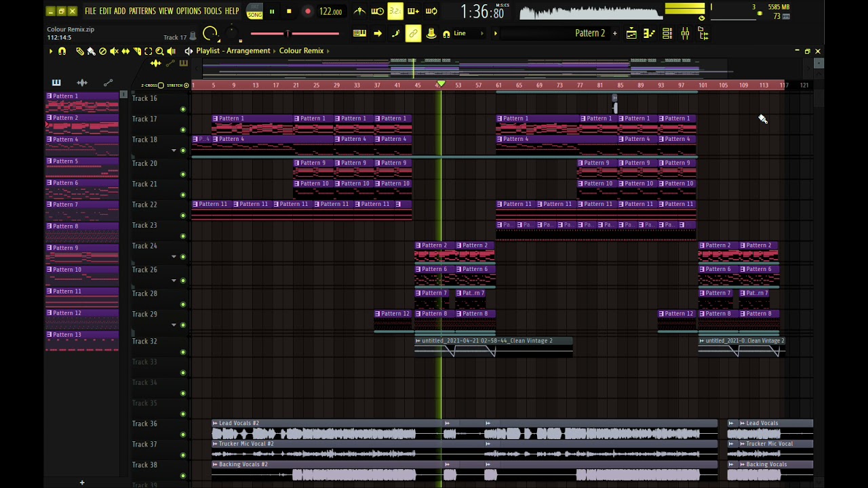
Task: Click the yellow arrow step editing icon
Action: click(x=378, y=33)
